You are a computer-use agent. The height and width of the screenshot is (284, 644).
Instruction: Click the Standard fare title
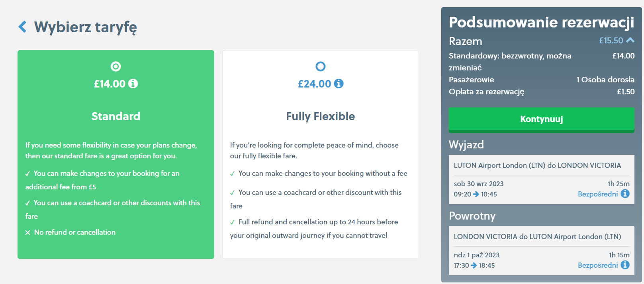pyautogui.click(x=115, y=116)
